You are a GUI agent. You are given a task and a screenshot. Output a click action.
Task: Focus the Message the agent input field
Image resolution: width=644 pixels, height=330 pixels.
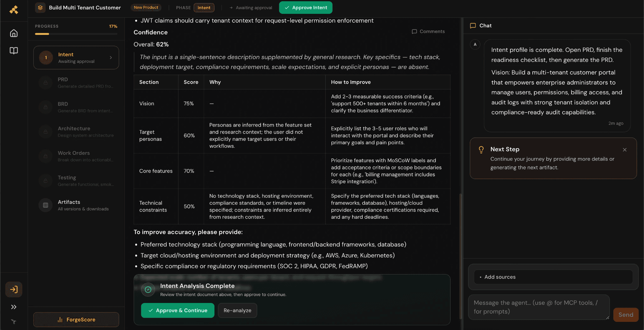539,307
